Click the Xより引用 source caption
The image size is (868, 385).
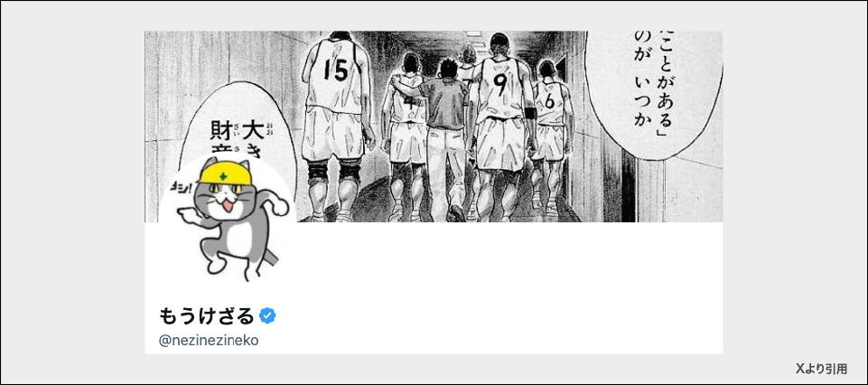point(822,369)
